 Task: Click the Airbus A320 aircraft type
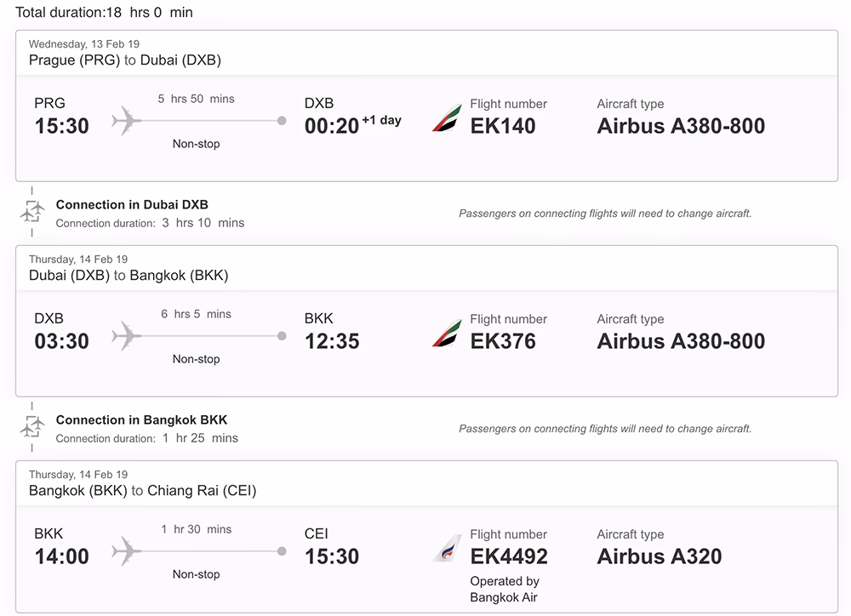[659, 556]
